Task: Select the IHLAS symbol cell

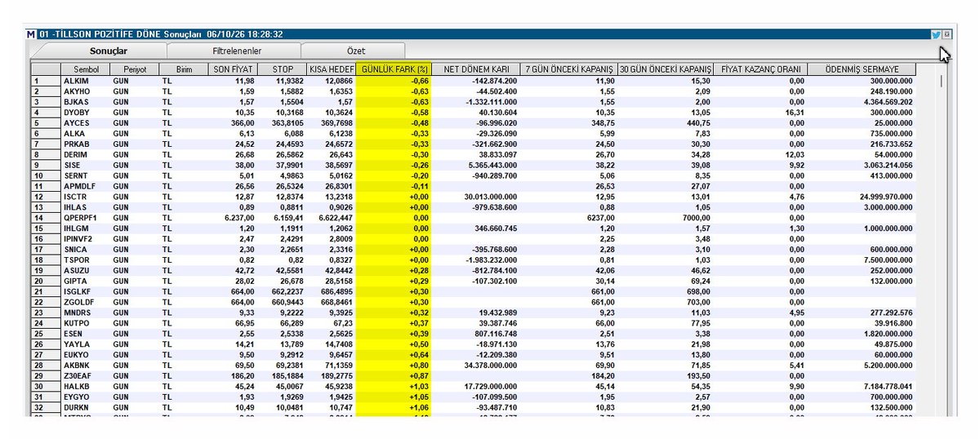Action: click(x=86, y=208)
